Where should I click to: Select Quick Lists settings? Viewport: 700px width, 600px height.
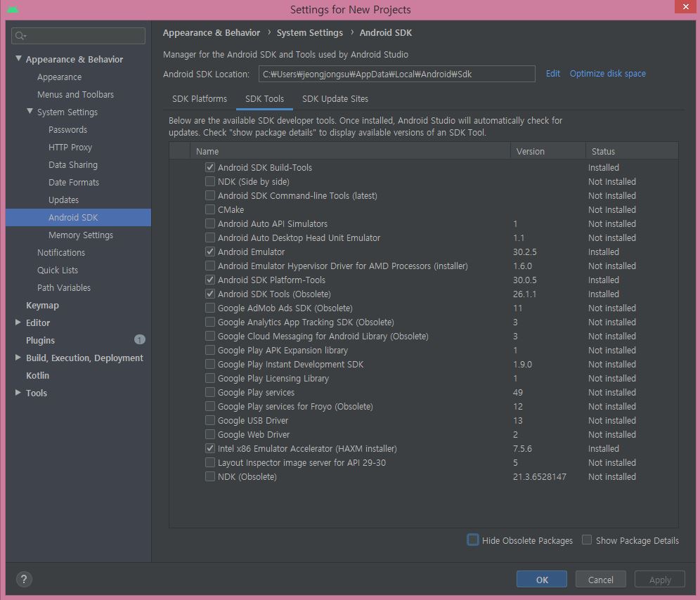58,270
